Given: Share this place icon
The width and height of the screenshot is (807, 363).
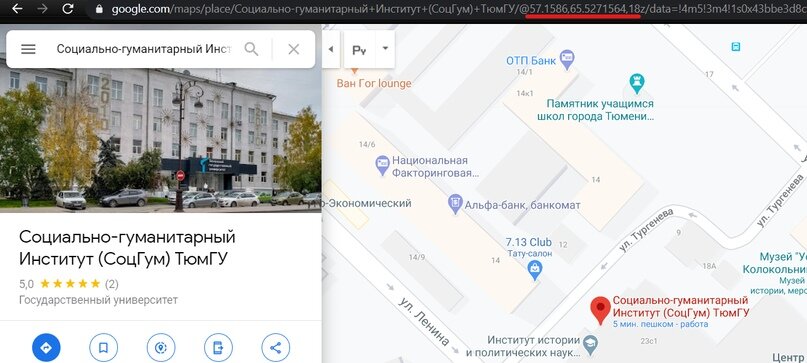Looking at the screenshot, I should (x=275, y=348).
